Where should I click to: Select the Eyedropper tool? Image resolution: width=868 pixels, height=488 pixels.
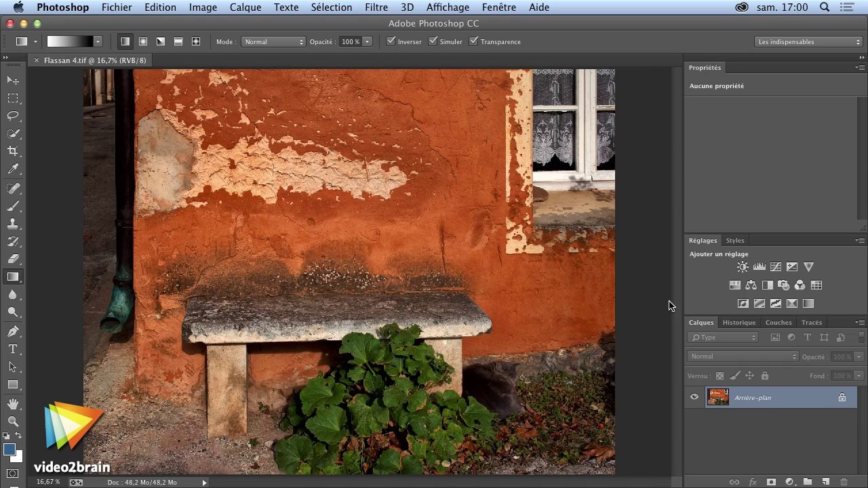click(x=13, y=169)
